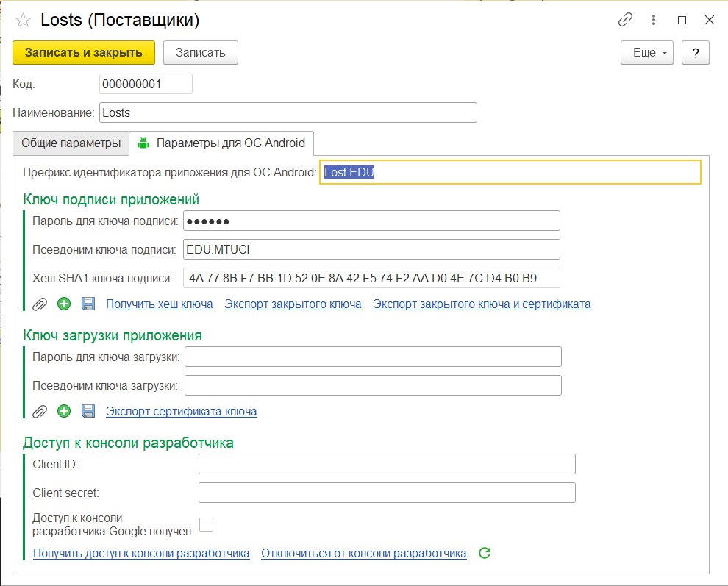Refresh developer console access status icon

[485, 553]
